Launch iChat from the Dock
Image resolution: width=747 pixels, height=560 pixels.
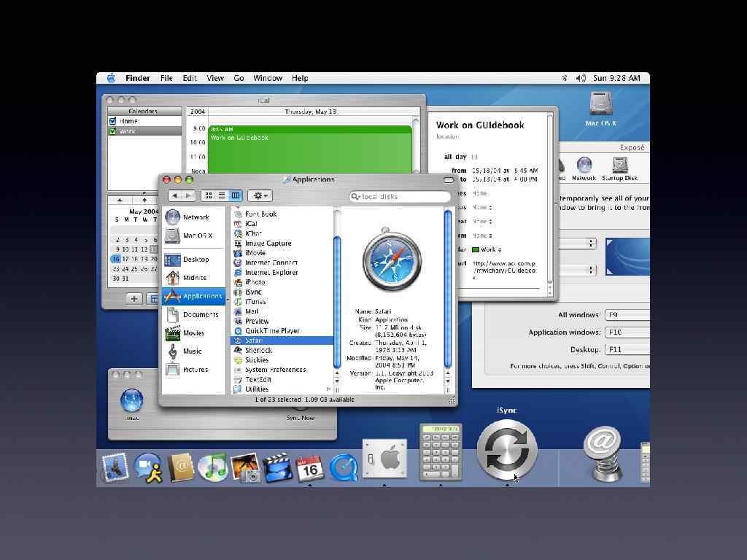click(x=148, y=467)
